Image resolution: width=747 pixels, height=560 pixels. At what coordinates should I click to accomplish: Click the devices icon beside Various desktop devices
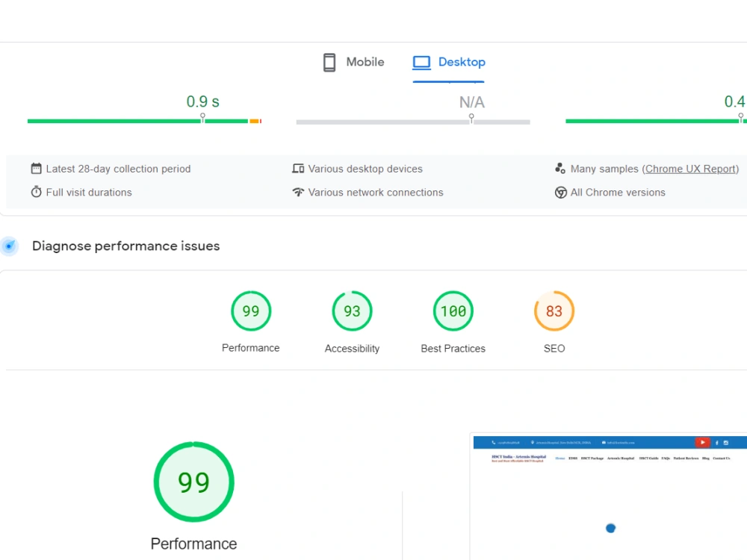(298, 169)
